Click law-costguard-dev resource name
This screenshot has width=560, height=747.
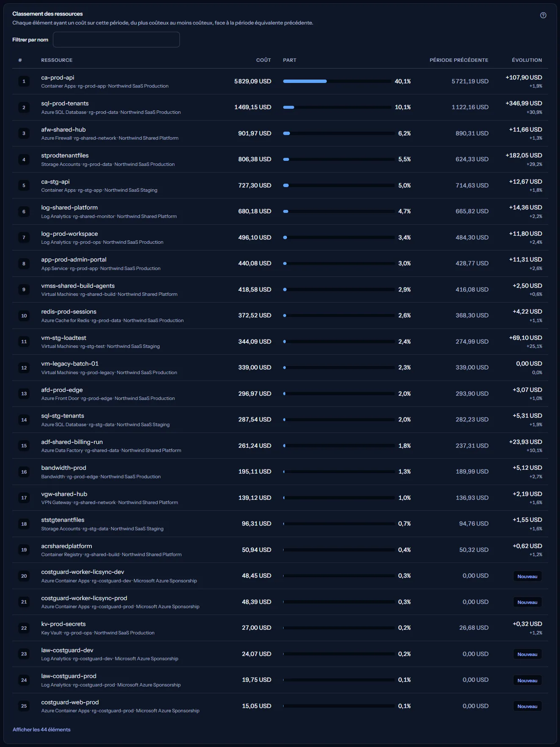pyautogui.click(x=67, y=650)
